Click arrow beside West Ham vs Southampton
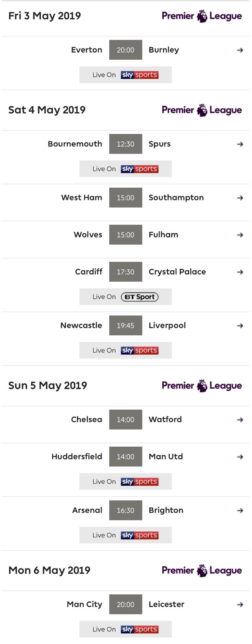 [x=240, y=198]
